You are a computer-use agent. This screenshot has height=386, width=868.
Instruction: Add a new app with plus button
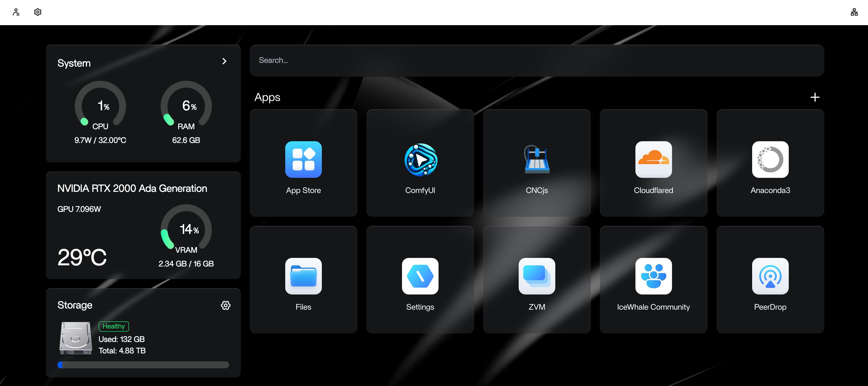[x=815, y=97]
